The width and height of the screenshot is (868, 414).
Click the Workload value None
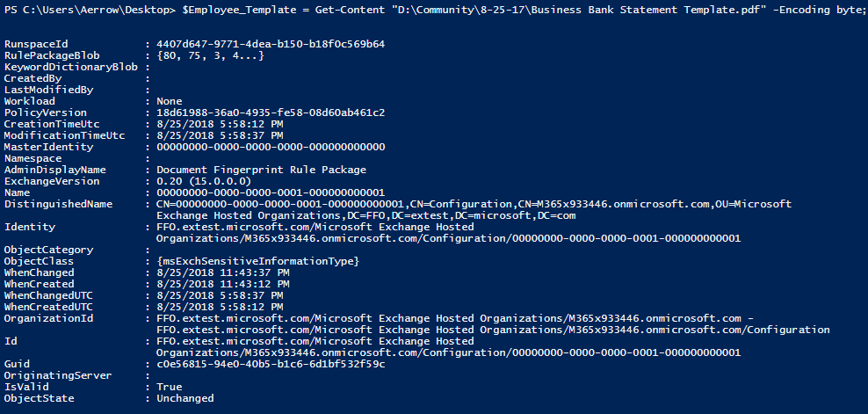170,101
